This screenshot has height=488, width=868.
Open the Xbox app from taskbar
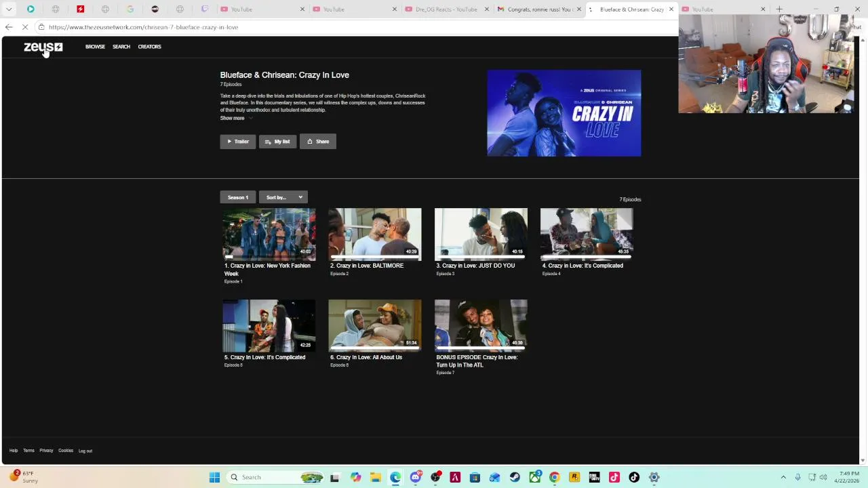click(535, 477)
